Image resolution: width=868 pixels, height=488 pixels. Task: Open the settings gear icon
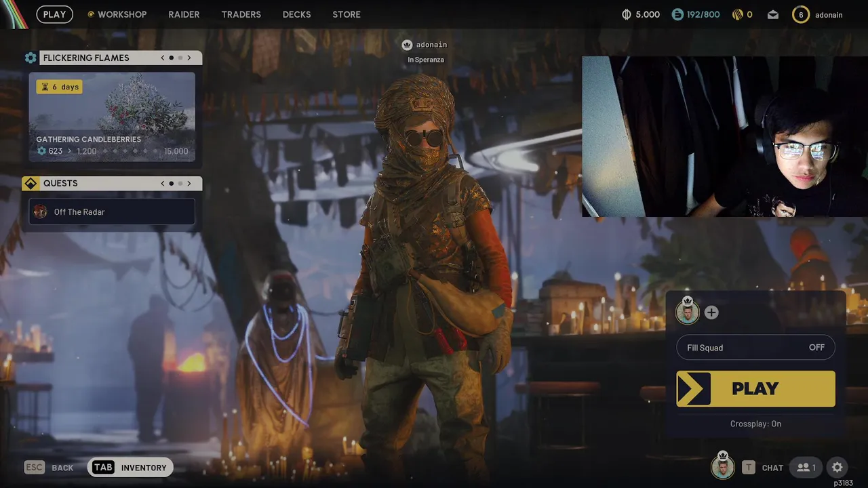tap(837, 467)
